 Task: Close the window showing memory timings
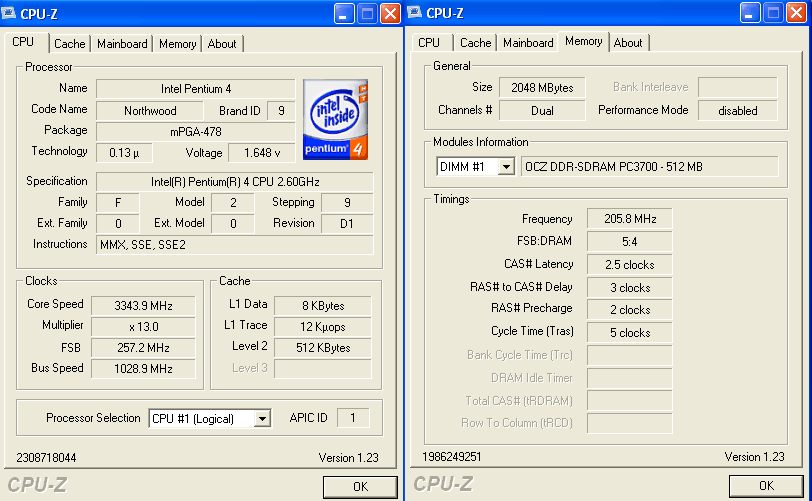point(797,14)
